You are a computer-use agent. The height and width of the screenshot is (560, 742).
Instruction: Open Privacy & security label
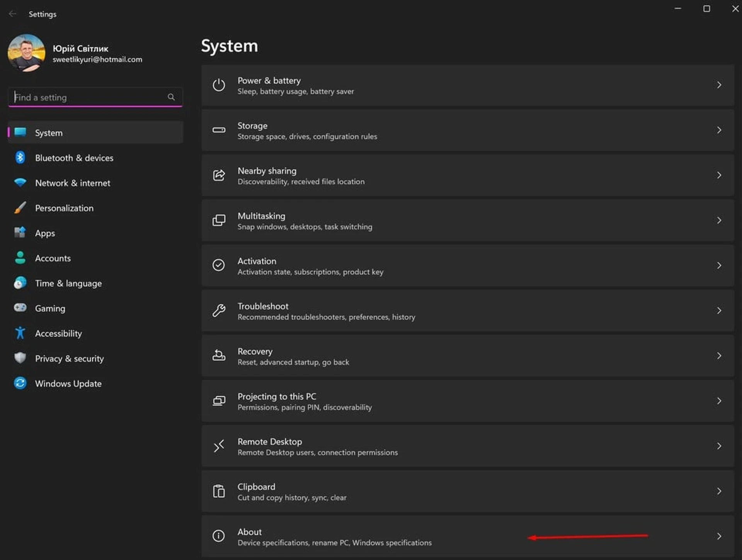(70, 358)
